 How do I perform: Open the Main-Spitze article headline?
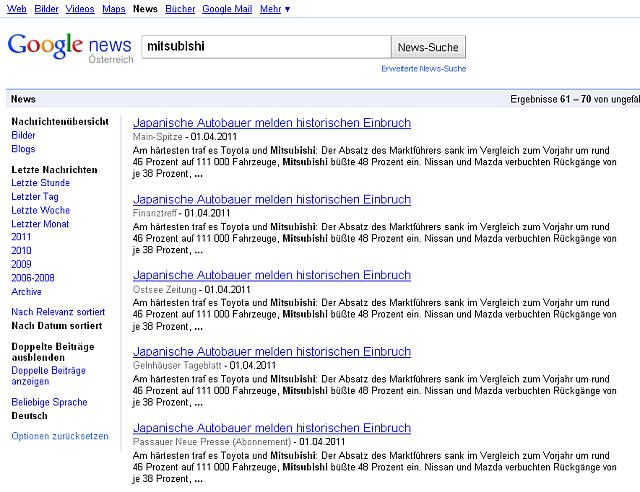pos(271,123)
